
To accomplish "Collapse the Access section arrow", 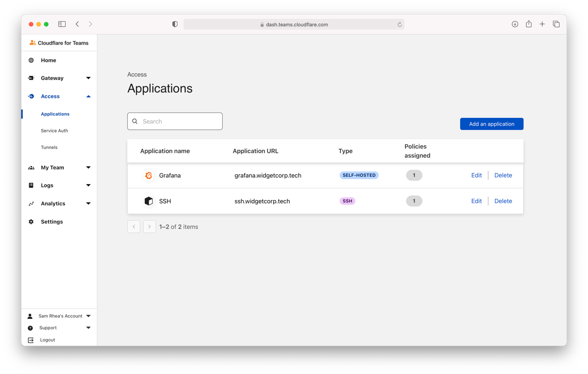I will tap(88, 96).
